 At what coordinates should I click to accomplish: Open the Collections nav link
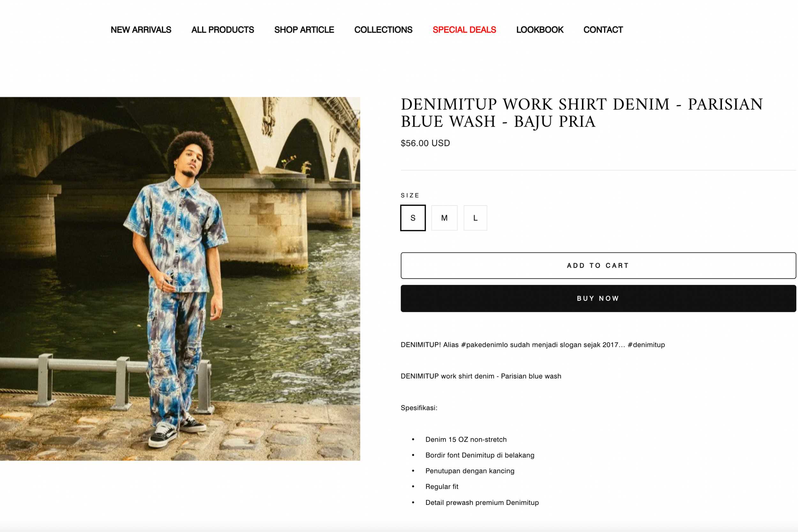[383, 30]
